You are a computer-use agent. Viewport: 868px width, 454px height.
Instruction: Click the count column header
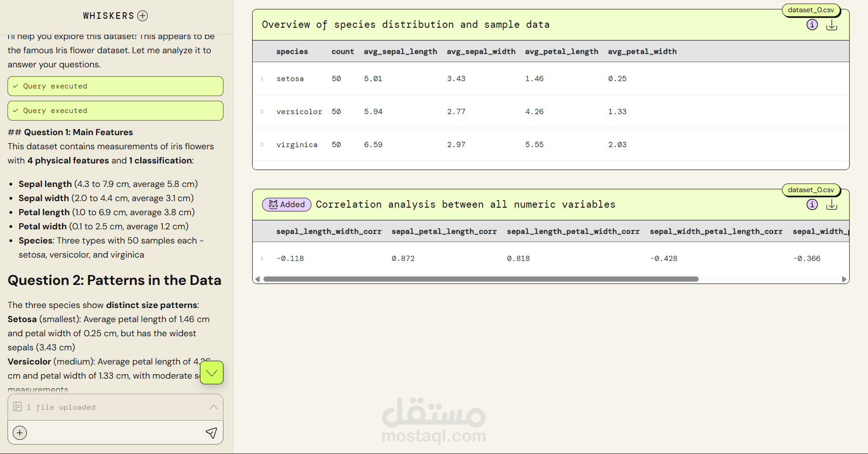[342, 51]
